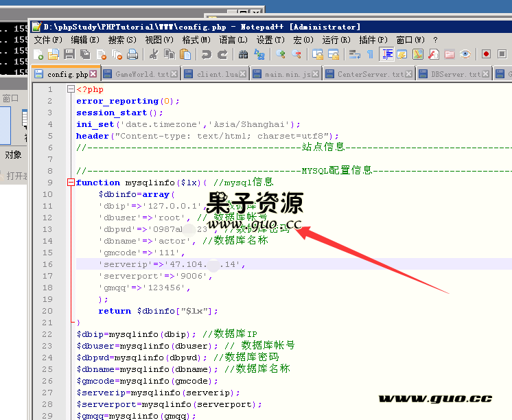Viewport: 512px width, 420px height.
Task: Close the CenterServer.txt tab
Action: [x=408, y=74]
